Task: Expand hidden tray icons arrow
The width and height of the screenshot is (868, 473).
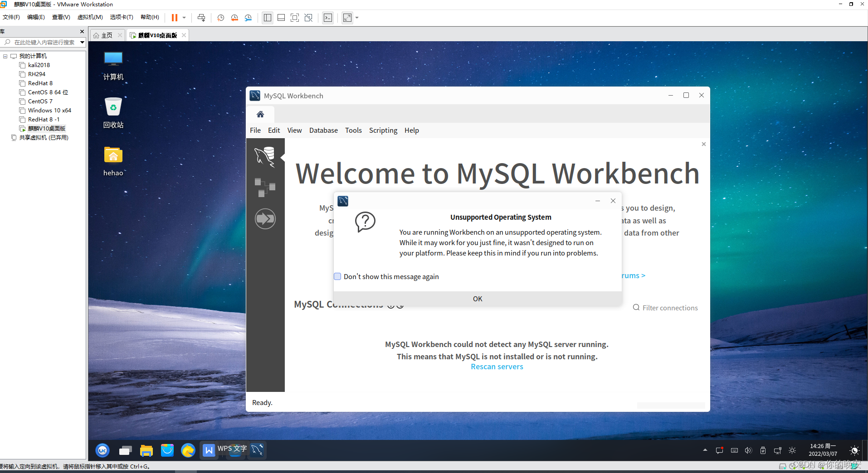Action: (x=705, y=450)
